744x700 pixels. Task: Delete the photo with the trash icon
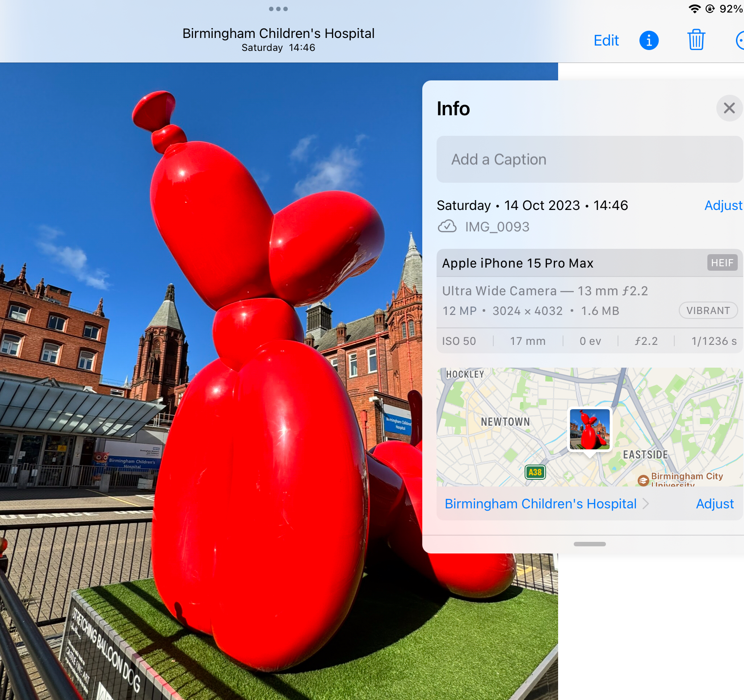(x=696, y=40)
